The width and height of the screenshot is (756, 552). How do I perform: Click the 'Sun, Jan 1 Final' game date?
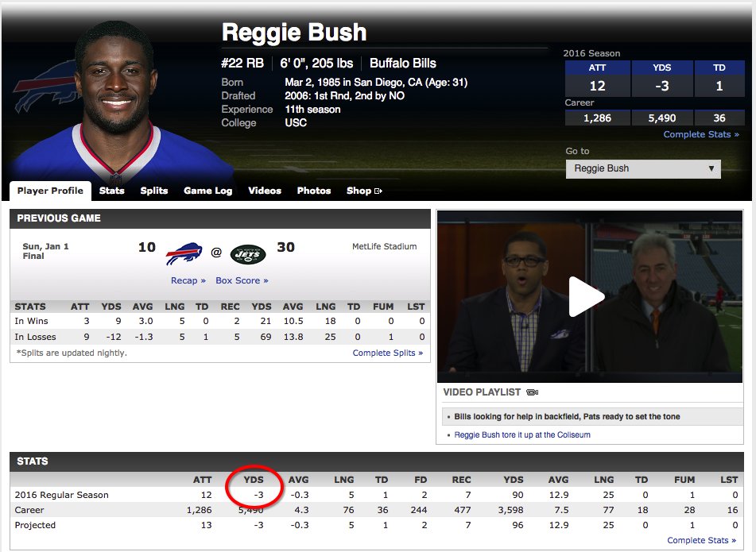pos(46,251)
